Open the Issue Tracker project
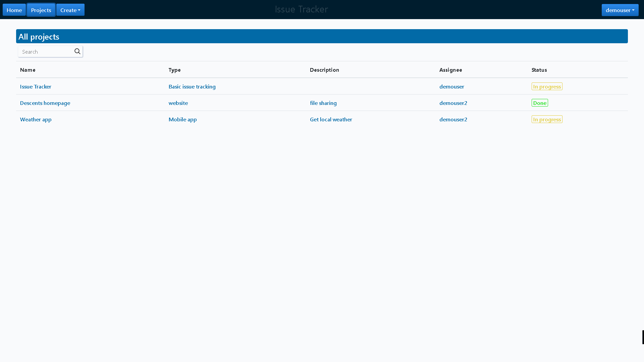The height and width of the screenshot is (362, 644). click(x=36, y=86)
